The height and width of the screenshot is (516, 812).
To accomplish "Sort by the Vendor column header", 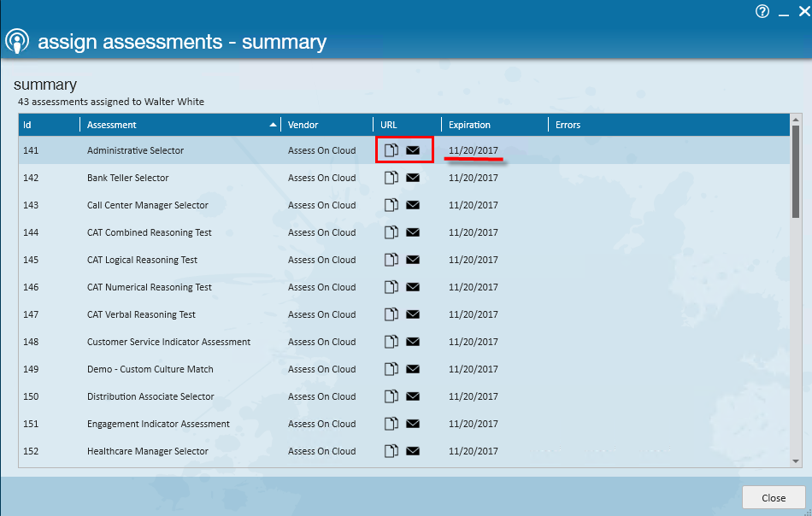I will tap(327, 125).
